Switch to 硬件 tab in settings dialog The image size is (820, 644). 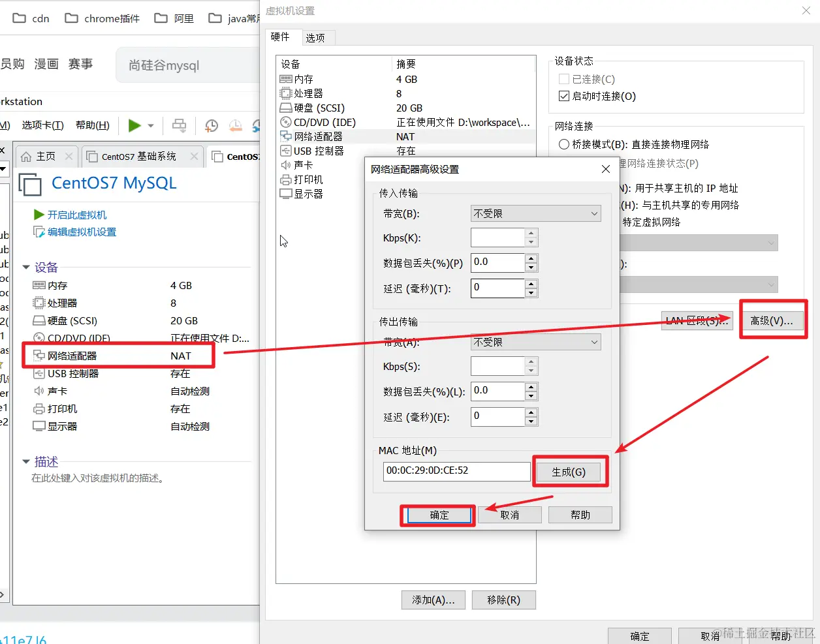[280, 37]
